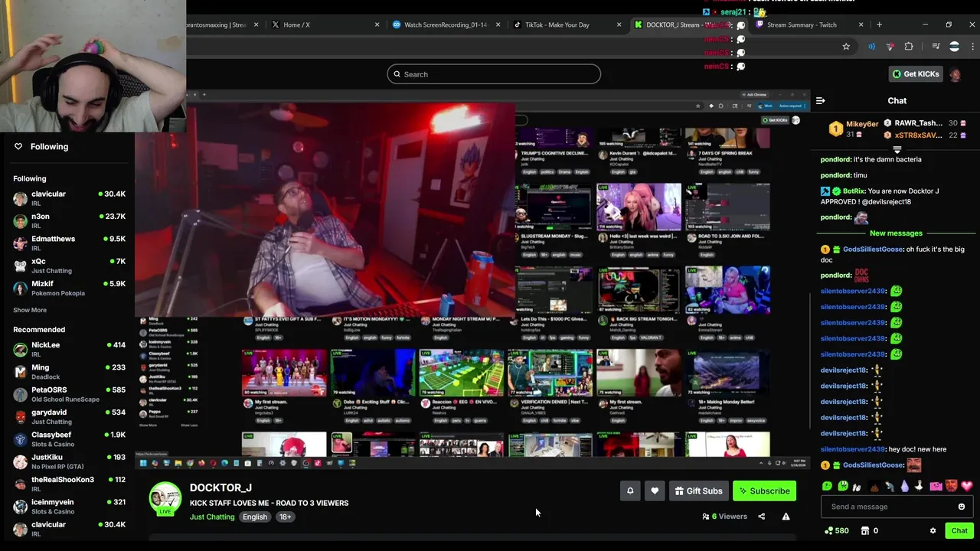Open the Gift Subs option
Screen dimensions: 980x551
(698, 491)
